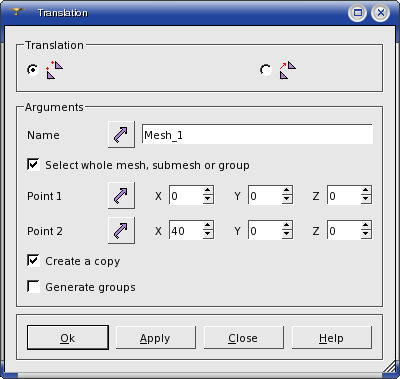This screenshot has width=400, height=379.
Task: Decrease Point 1 X value with down arrow
Action: click(208, 199)
